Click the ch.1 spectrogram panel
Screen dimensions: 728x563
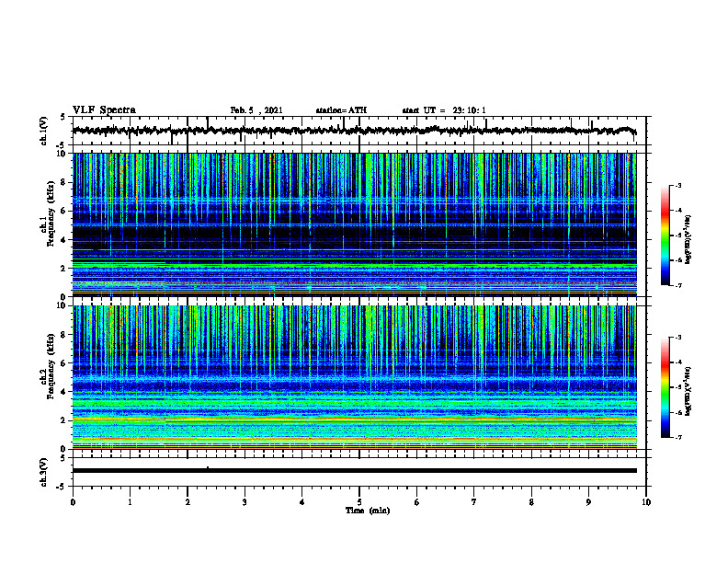[354, 224]
